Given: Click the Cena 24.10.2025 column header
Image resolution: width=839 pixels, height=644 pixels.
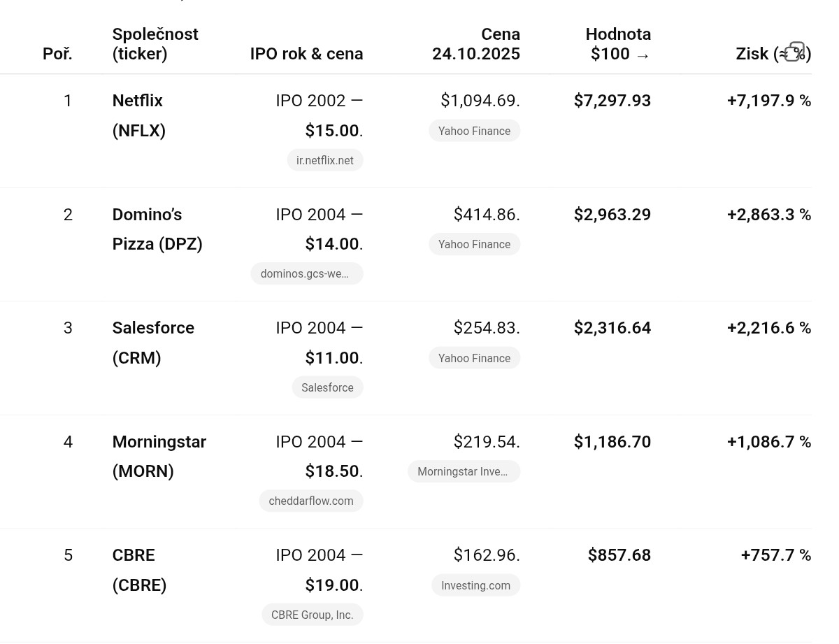Looking at the screenshot, I should [x=476, y=44].
